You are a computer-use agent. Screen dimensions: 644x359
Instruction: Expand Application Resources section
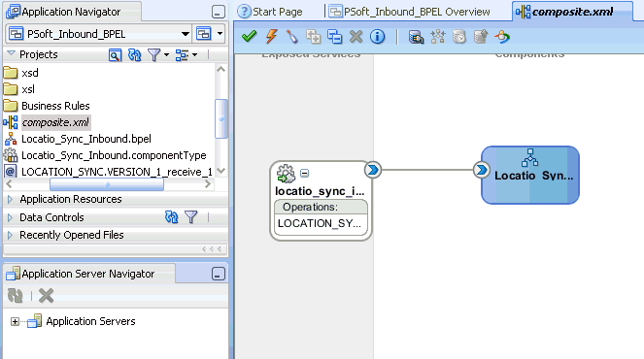coord(11,200)
